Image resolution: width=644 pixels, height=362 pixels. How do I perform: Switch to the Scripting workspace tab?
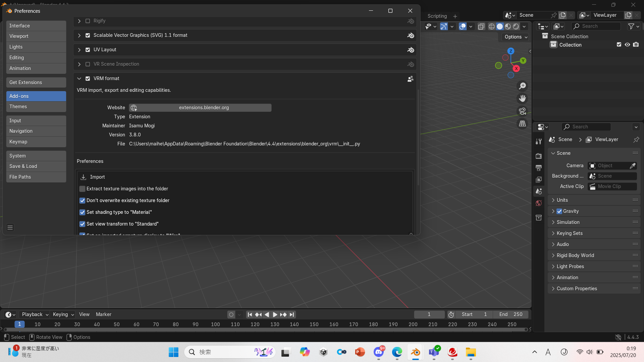pos(437,16)
